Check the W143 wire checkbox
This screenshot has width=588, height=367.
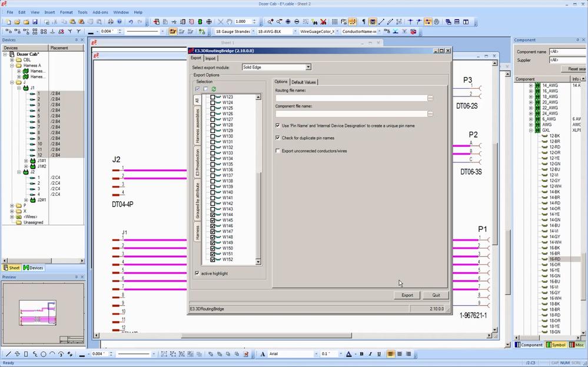pos(212,209)
